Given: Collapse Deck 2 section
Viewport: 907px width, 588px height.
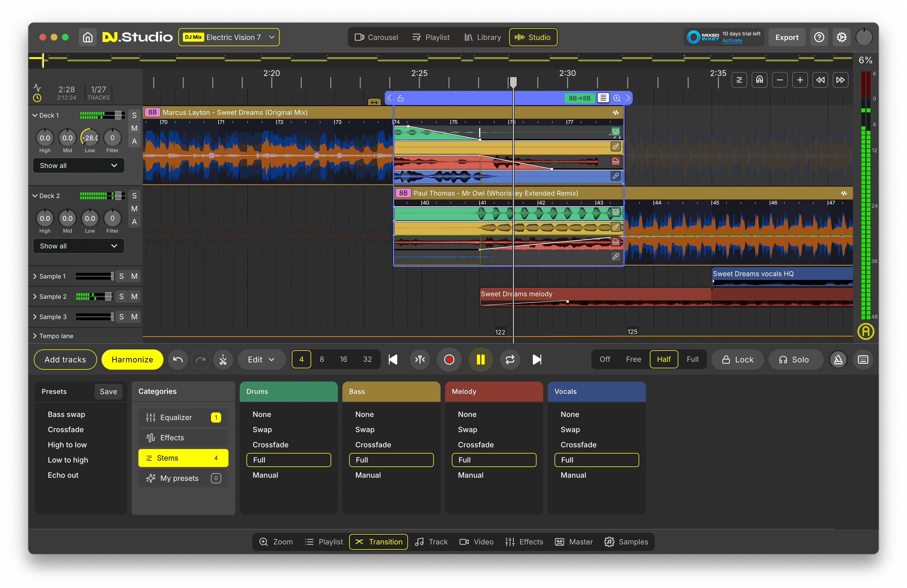Looking at the screenshot, I should click(x=35, y=196).
